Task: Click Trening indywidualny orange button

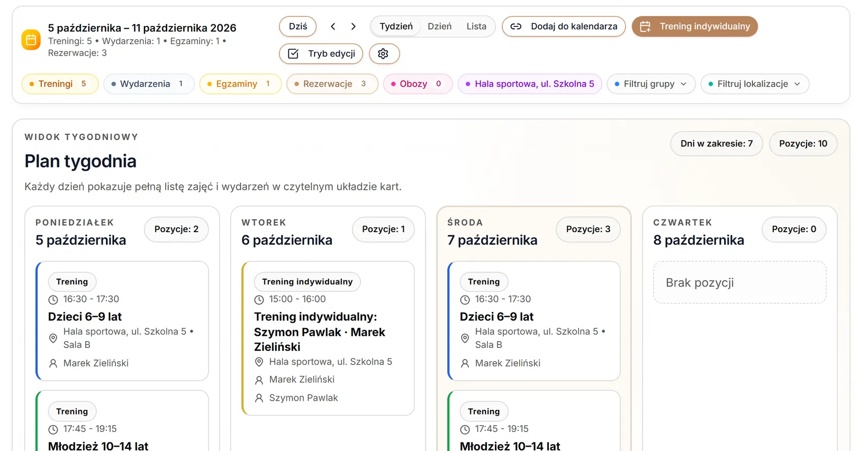Action: click(694, 26)
